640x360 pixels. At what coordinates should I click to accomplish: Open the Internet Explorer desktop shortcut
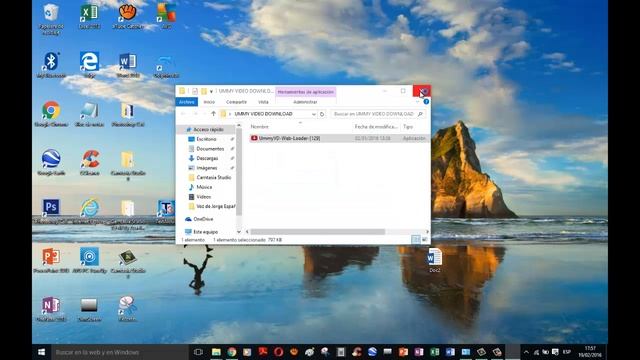point(89,211)
